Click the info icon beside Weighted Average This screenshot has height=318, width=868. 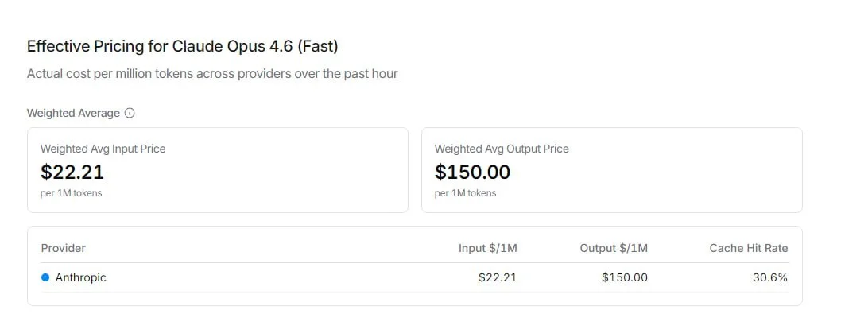click(x=130, y=113)
